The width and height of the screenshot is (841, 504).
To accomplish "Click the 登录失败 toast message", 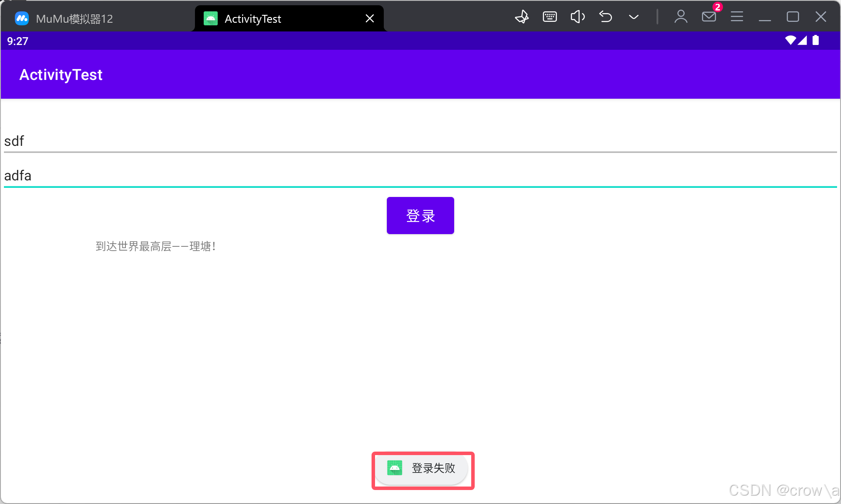I will coord(422,469).
